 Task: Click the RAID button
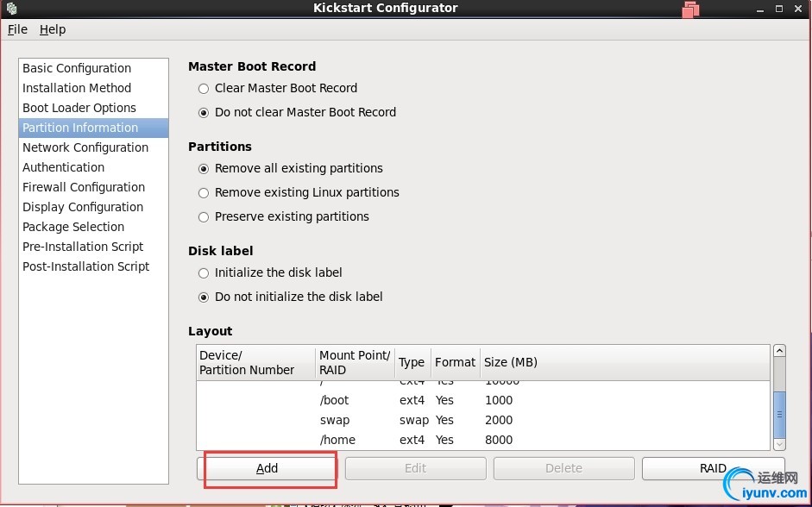point(713,468)
